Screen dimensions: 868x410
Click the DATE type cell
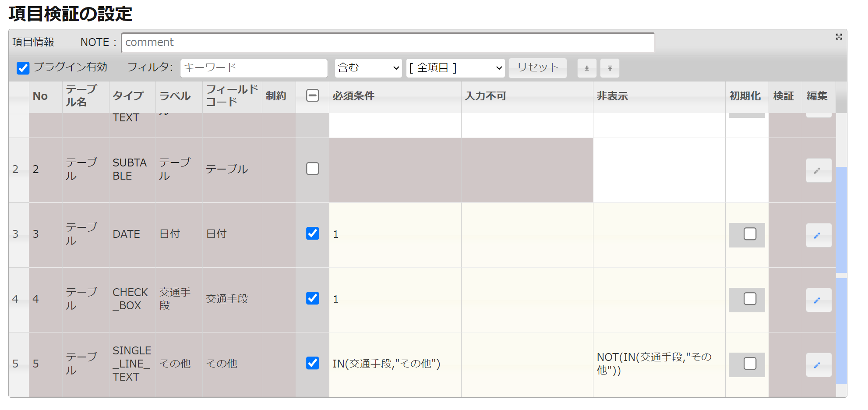pyautogui.click(x=132, y=235)
